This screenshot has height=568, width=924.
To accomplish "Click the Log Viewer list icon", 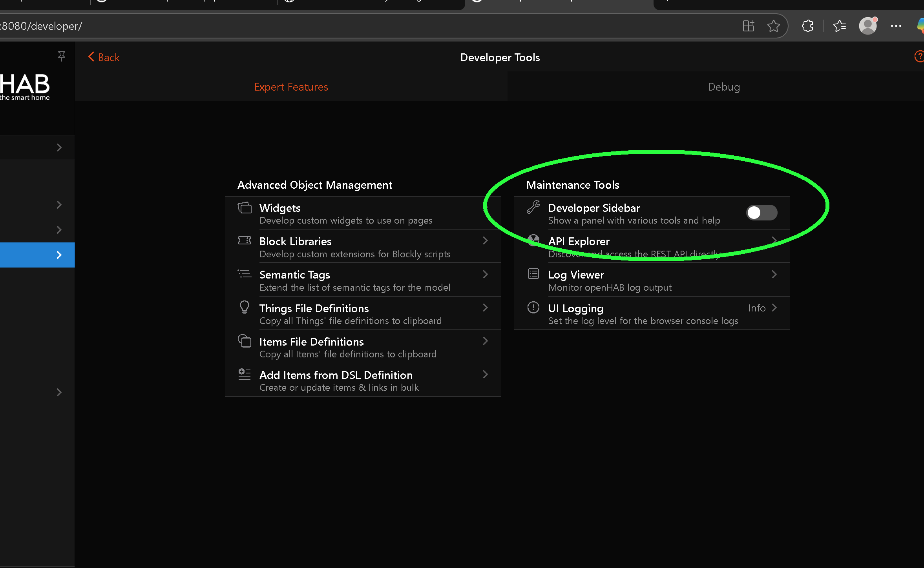I will [533, 274].
